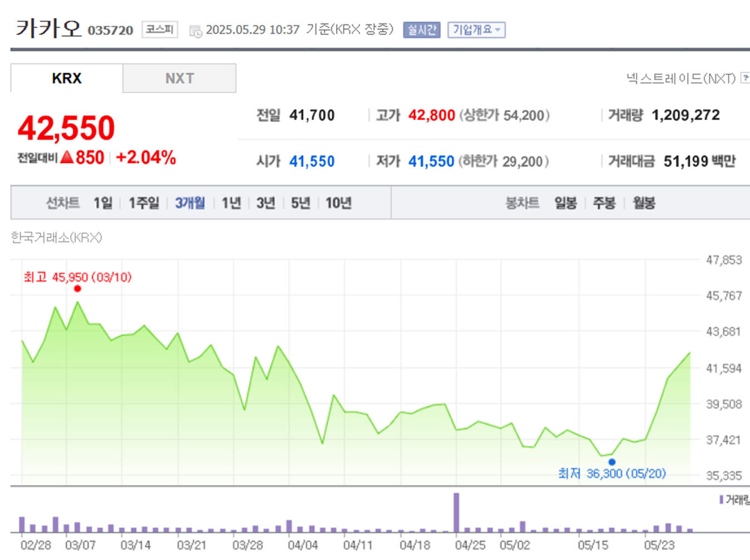750x560 pixels.
Task: Click the 2025.05.29 10:37 timestamp
Action: pyautogui.click(x=253, y=29)
